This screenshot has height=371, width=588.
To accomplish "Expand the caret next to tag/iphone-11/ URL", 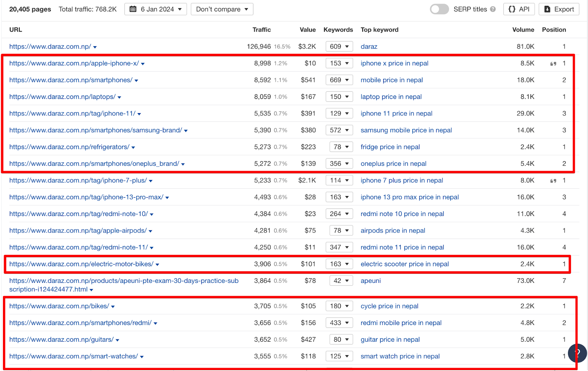I will [139, 114].
